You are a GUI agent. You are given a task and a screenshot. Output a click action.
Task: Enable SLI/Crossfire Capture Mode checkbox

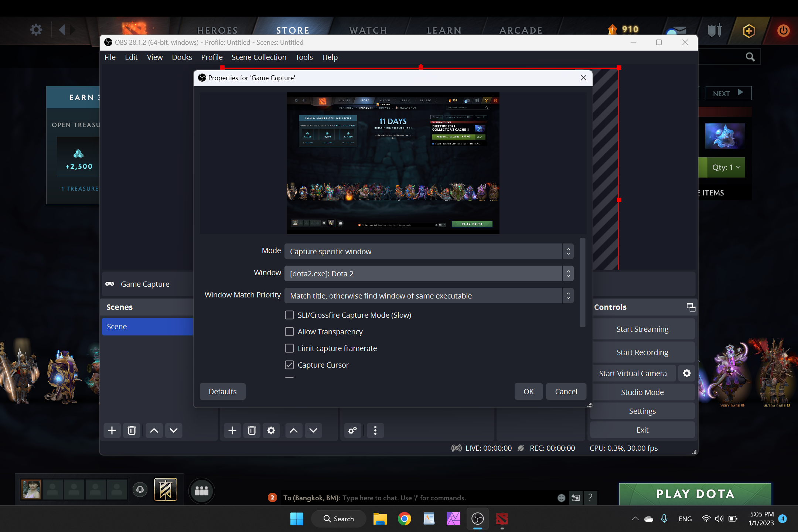(x=289, y=315)
